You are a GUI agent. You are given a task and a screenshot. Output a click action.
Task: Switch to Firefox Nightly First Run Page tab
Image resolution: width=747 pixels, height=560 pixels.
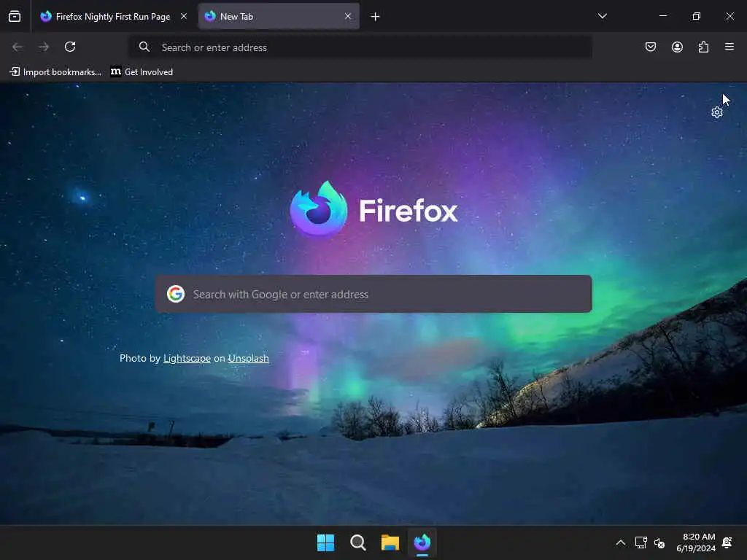[113, 17]
